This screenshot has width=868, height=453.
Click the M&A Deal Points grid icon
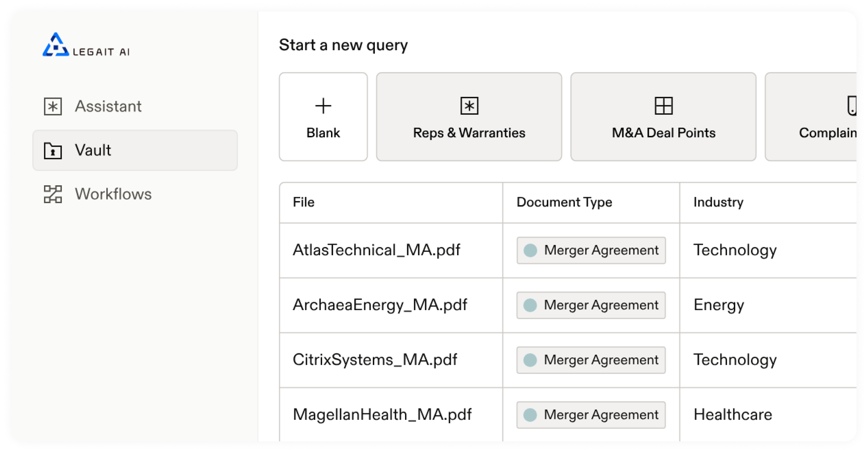point(664,106)
